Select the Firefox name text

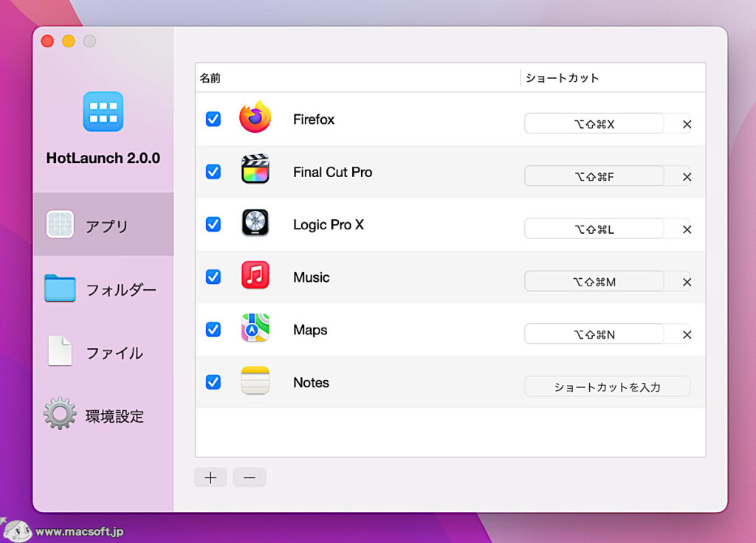[x=313, y=119]
